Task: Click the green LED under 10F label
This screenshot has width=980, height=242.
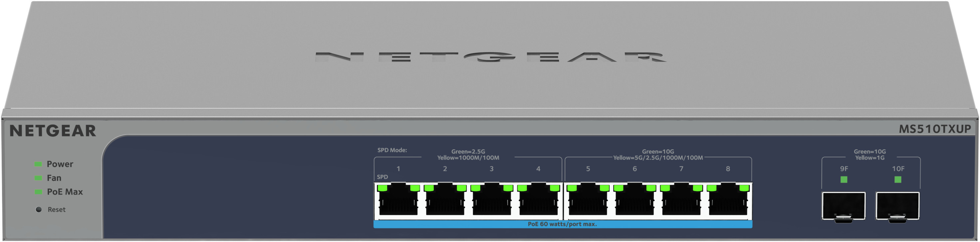Action: 898,179
